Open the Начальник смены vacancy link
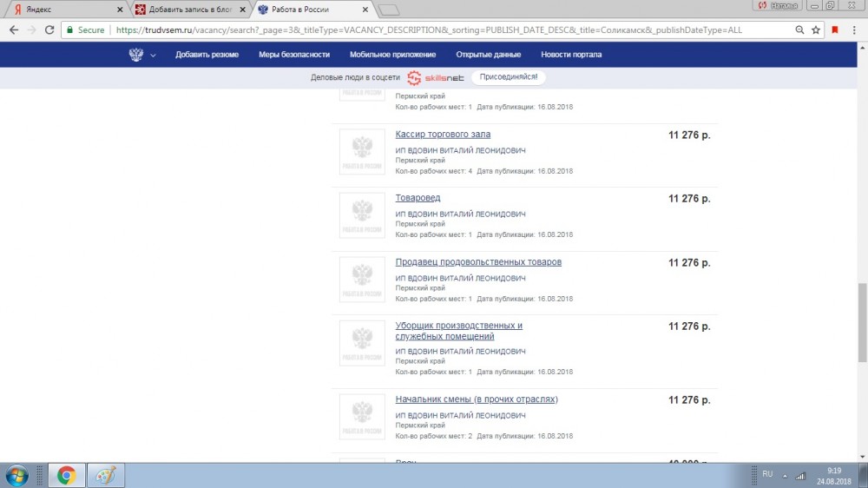 [476, 399]
